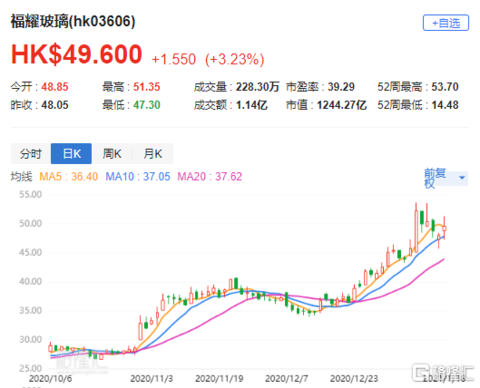Click market cap value 1244.27亿
Screen dimensions: 480x388
pyautogui.click(x=342, y=105)
